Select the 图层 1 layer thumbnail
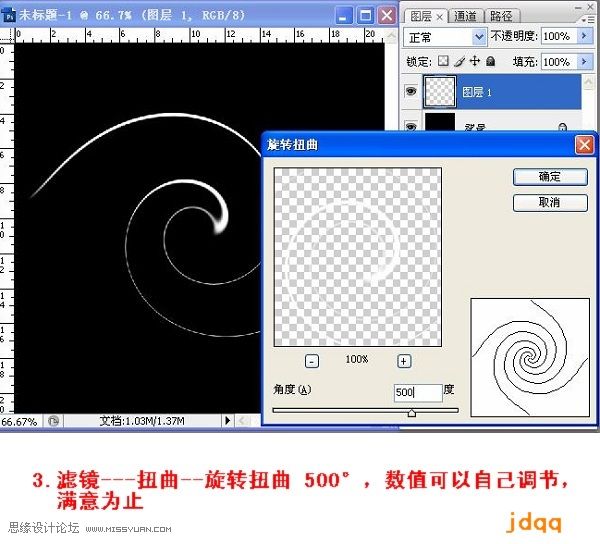Image resolution: width=600 pixels, height=544 pixels. [439, 91]
